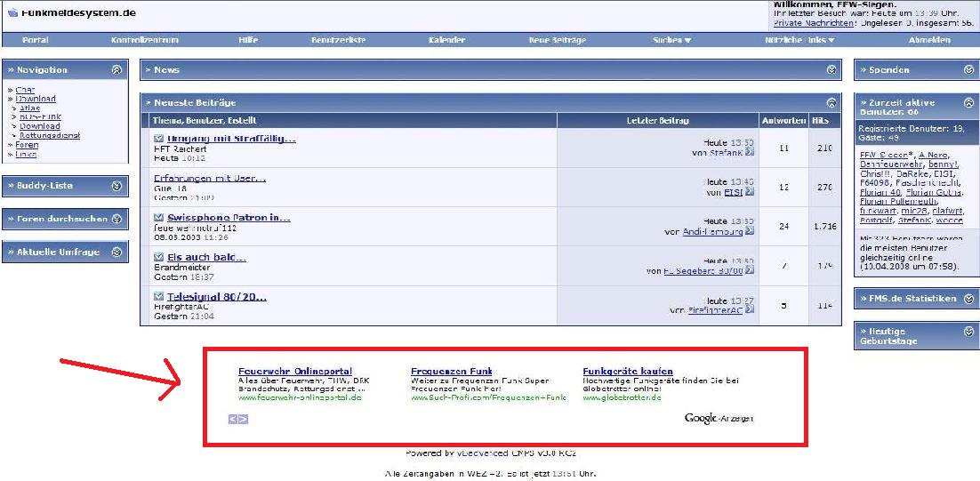Collapse the Neueste Beiträge block
The height and width of the screenshot is (481, 980).
coord(831,103)
